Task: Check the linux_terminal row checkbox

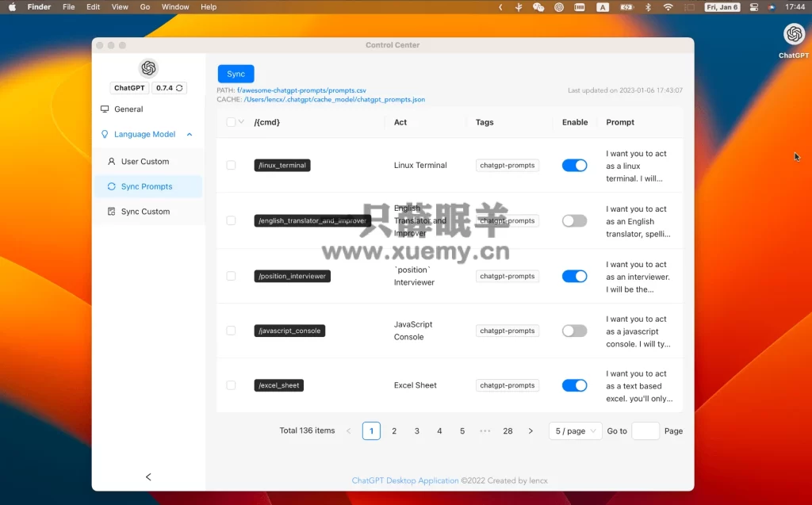Action: pos(231,165)
